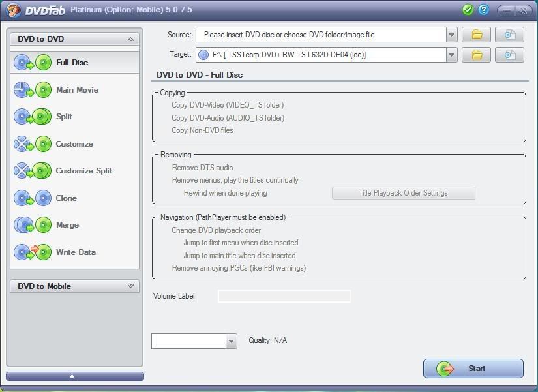Select the Full Disc copy mode
The width and height of the screenshot is (538, 392).
point(72,63)
